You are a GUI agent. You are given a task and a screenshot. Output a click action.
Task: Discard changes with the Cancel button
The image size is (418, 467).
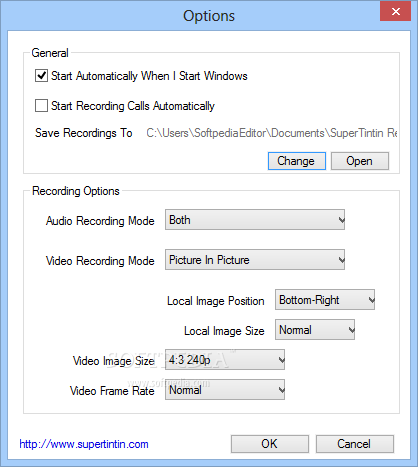(355, 444)
